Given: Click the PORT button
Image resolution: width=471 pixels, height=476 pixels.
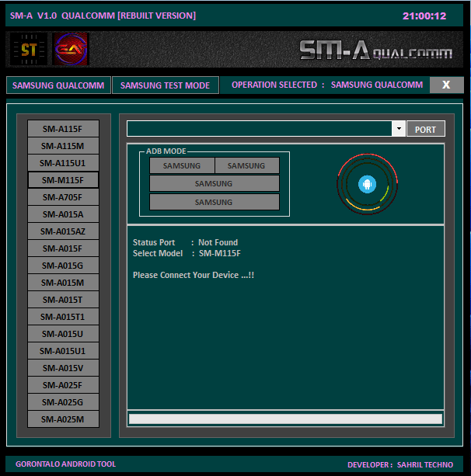Looking at the screenshot, I should 425,130.
